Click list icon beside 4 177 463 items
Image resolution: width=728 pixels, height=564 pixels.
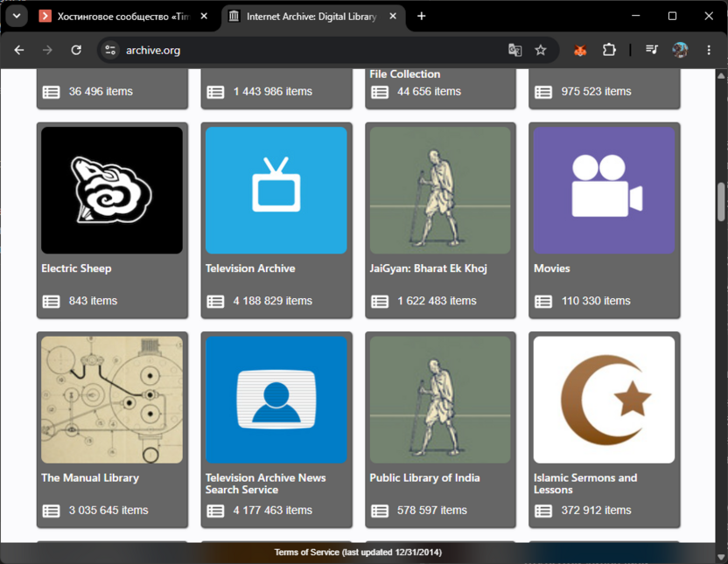coord(215,511)
